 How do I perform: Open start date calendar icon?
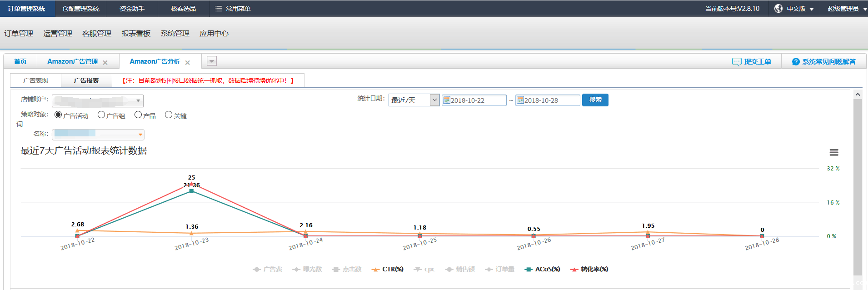447,100
